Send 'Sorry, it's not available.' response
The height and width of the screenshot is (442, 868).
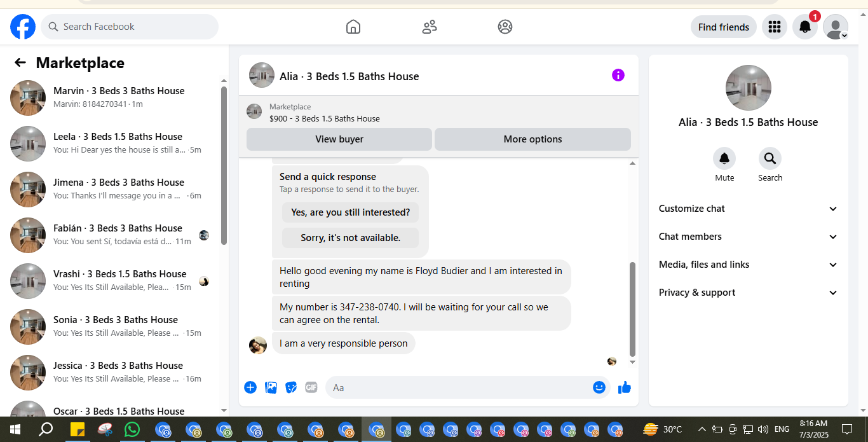350,238
